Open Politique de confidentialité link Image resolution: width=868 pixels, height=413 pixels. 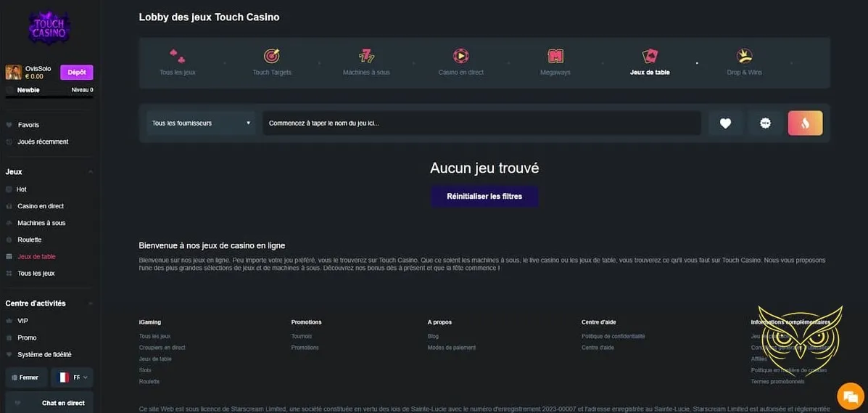[x=613, y=337]
